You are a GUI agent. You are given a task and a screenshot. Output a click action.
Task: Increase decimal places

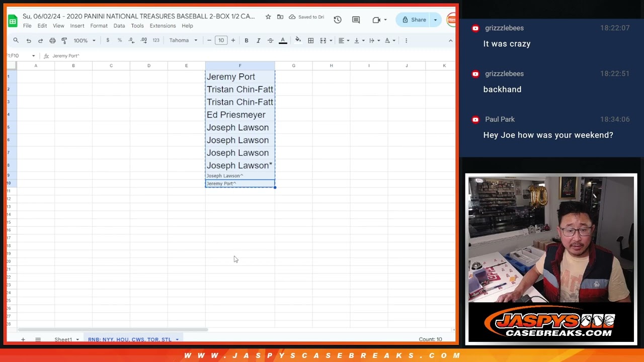point(144,40)
